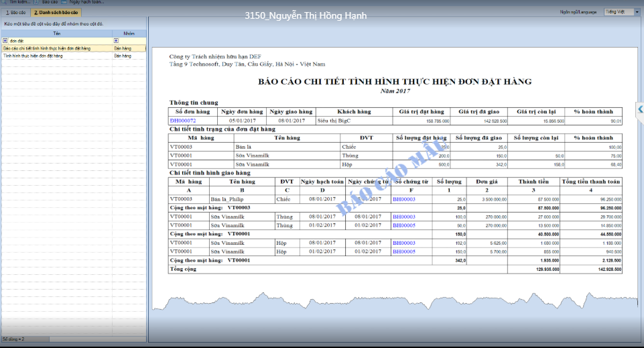644x348 pixels.
Task: Click the filter condition icon in the Tên column
Action: pyautogui.click(x=5, y=41)
